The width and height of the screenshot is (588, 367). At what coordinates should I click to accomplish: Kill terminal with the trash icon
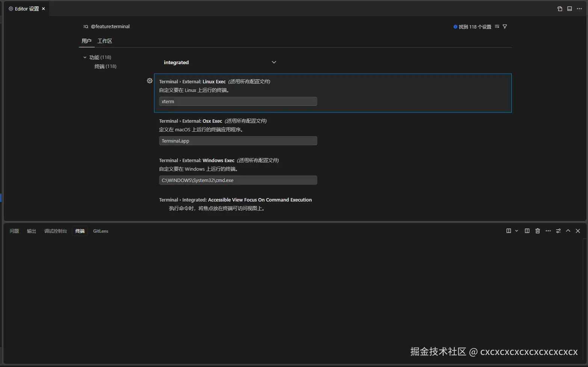(538, 231)
